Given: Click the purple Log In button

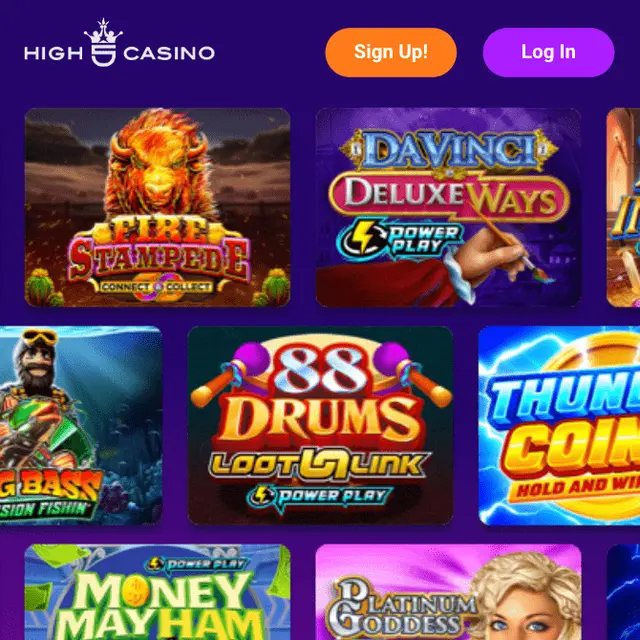Looking at the screenshot, I should tap(548, 52).
